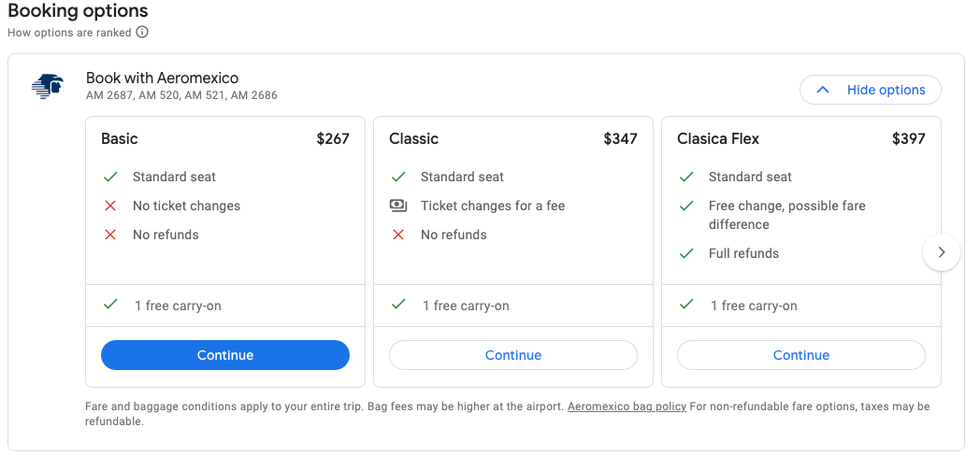Image resolution: width=980 pixels, height=456 pixels.
Task: Select the 'Clasica Flex' fare title
Action: tap(717, 138)
